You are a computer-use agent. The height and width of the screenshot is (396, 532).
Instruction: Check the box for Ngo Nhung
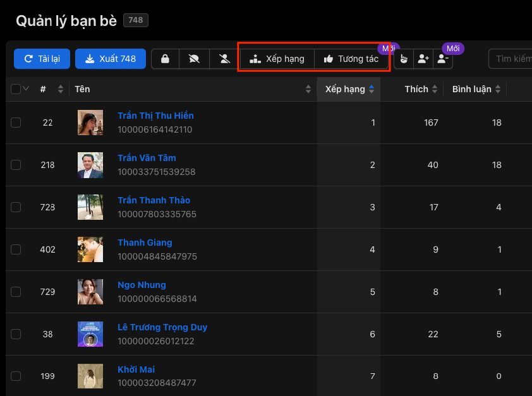click(16, 292)
